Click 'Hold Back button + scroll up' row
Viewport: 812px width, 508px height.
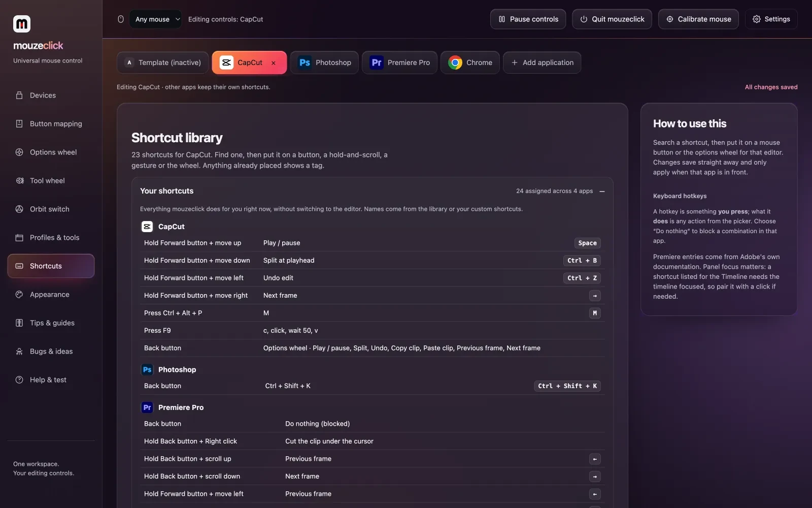(373, 459)
